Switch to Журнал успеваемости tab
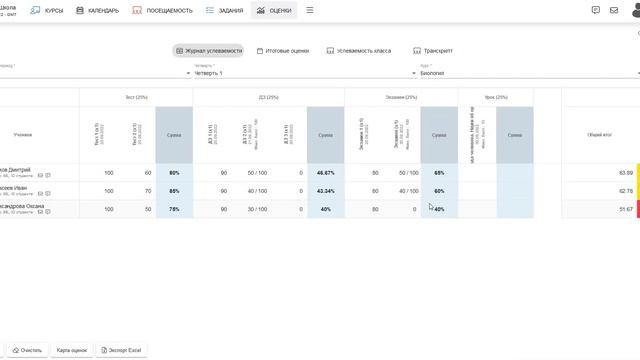Viewport: 640px width, 360px height. click(x=209, y=51)
